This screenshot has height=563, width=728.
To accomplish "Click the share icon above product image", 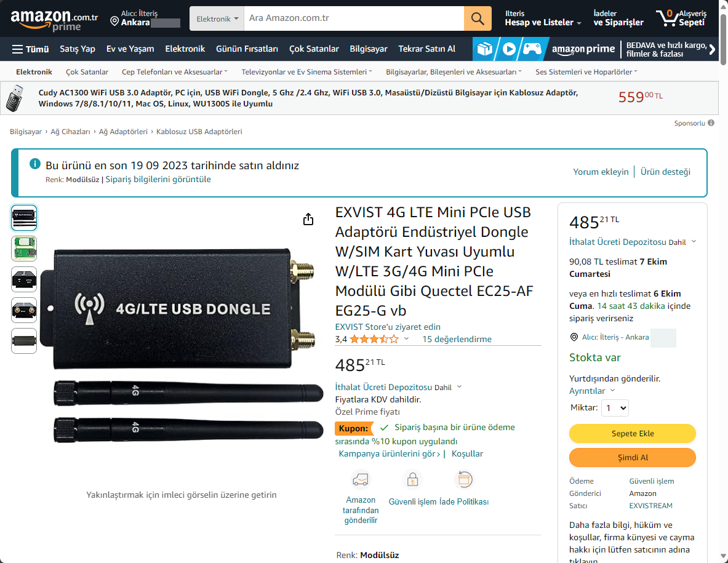I will coord(308,219).
